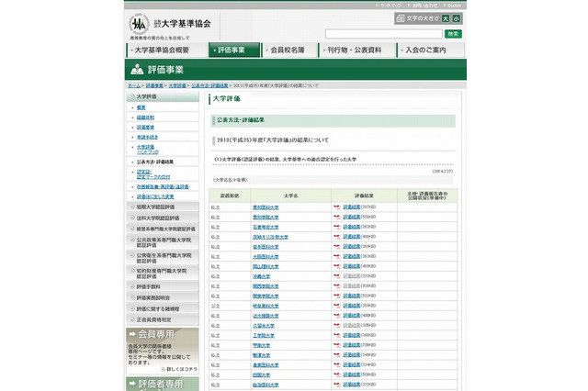
Task: Open PDF icon in 自治医科大学 row
Action: 337,385
